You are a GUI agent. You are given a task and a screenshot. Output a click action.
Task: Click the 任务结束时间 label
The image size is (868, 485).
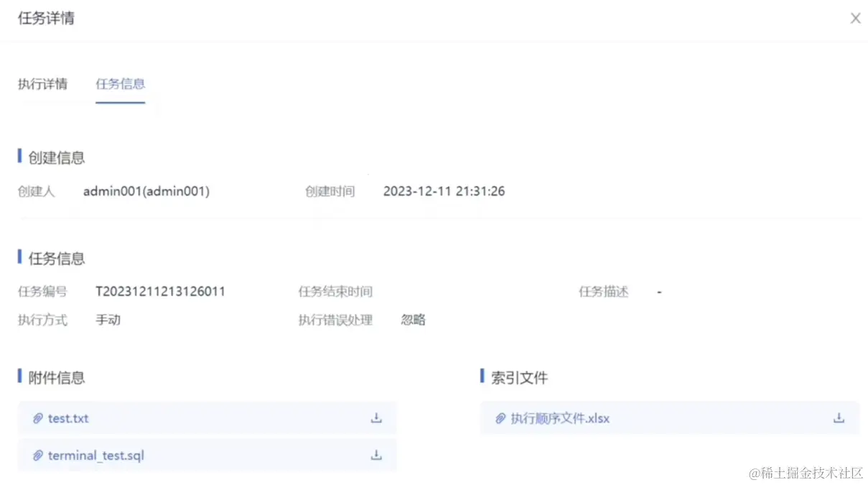tap(335, 292)
